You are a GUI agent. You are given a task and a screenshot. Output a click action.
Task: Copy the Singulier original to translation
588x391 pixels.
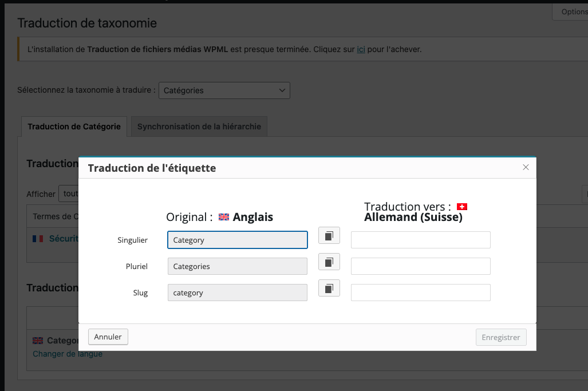click(x=329, y=235)
